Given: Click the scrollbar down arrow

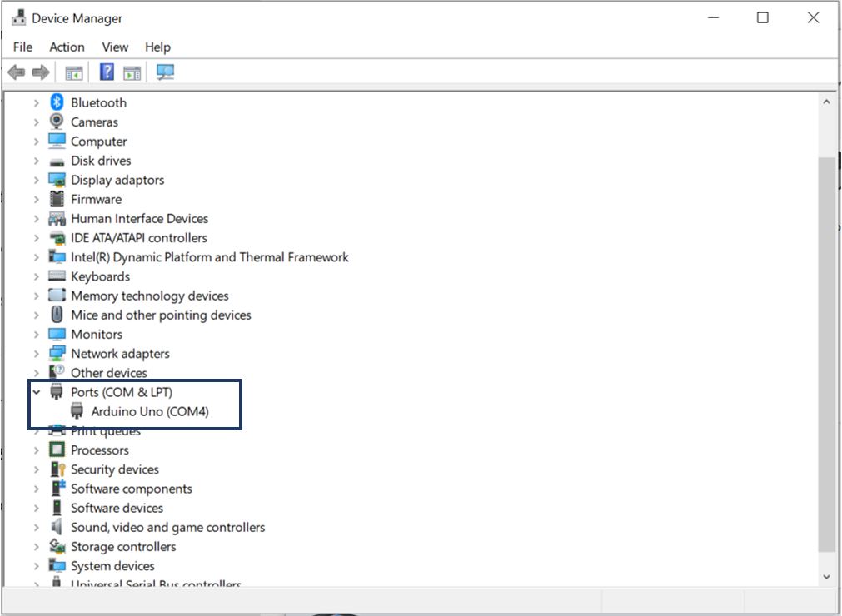Looking at the screenshot, I should pos(826,576).
